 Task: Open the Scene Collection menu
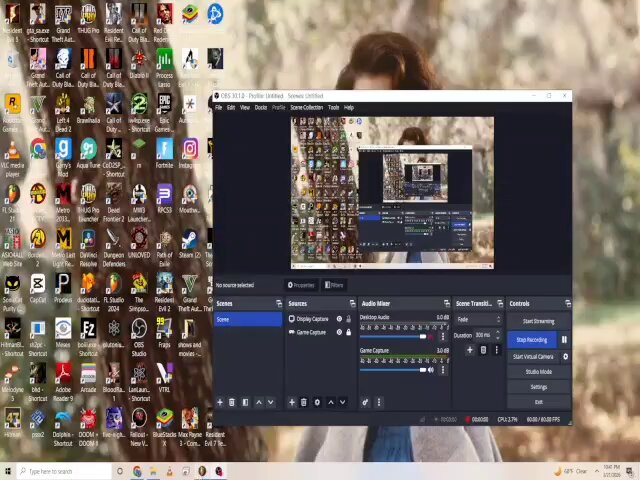pyautogui.click(x=307, y=107)
